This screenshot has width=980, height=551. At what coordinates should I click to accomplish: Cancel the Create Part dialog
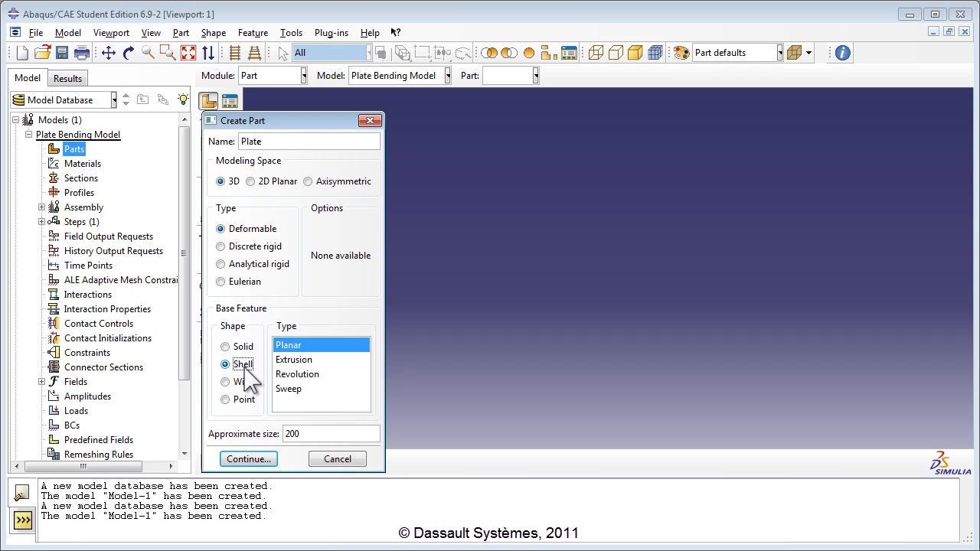[337, 459]
